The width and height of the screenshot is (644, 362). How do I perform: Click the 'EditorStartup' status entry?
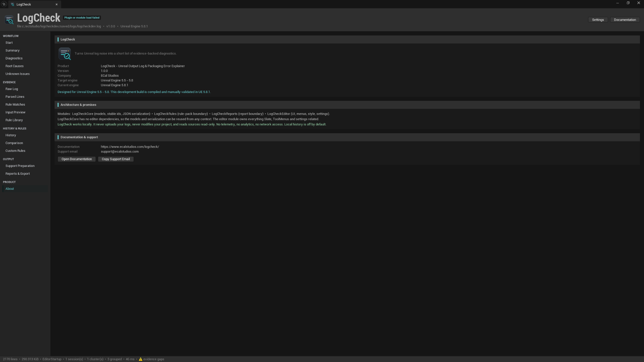coord(52,359)
